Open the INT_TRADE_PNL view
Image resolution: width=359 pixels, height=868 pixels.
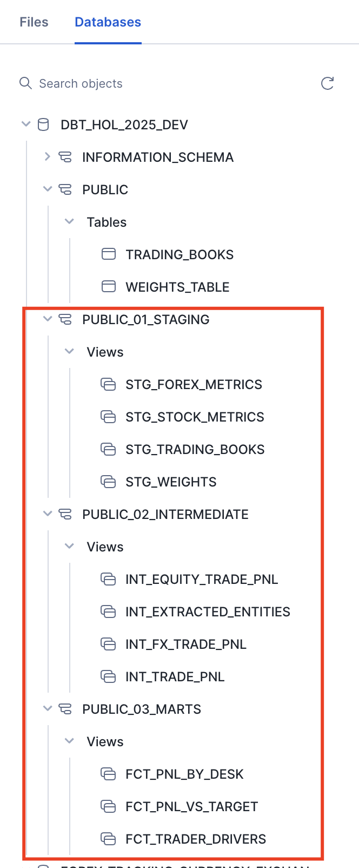click(x=175, y=677)
